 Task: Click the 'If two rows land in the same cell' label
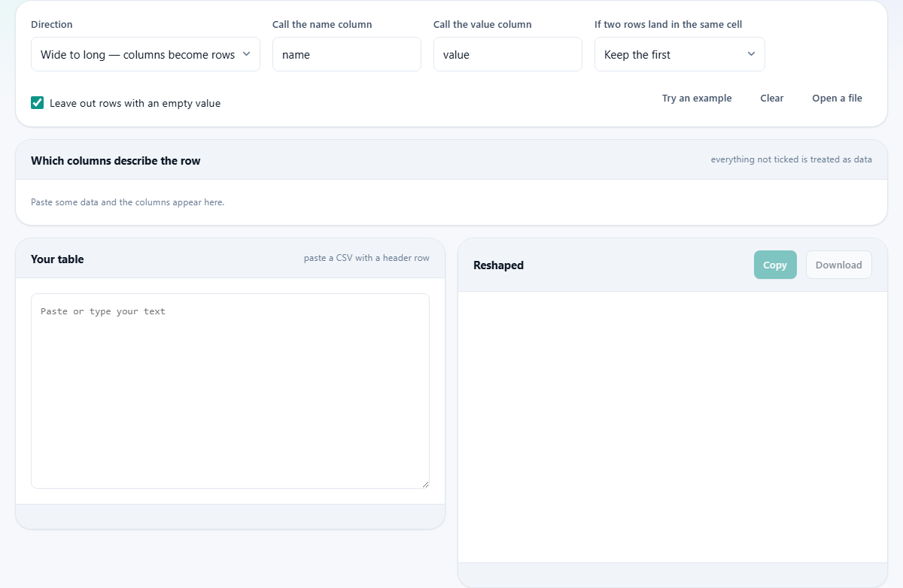pos(668,24)
